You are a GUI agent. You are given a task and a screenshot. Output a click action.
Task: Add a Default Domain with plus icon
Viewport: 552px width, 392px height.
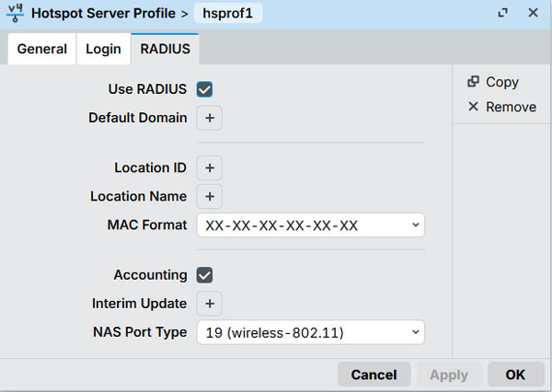coord(209,118)
